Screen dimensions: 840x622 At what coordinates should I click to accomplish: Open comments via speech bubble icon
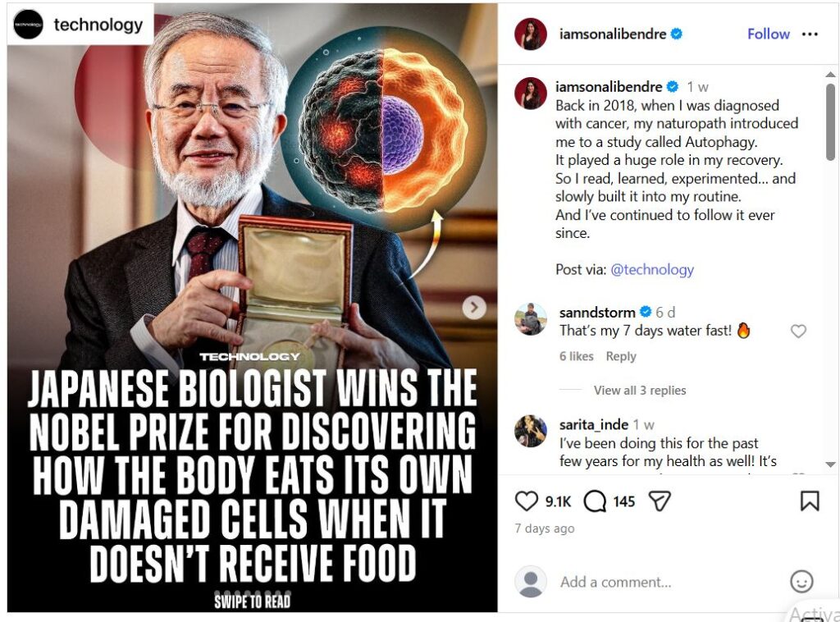click(595, 501)
